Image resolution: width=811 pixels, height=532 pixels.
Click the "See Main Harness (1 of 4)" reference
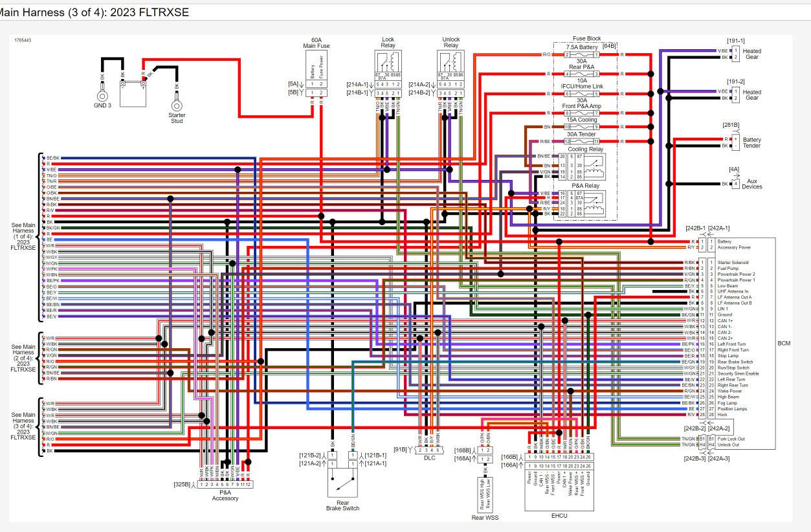click(23, 236)
